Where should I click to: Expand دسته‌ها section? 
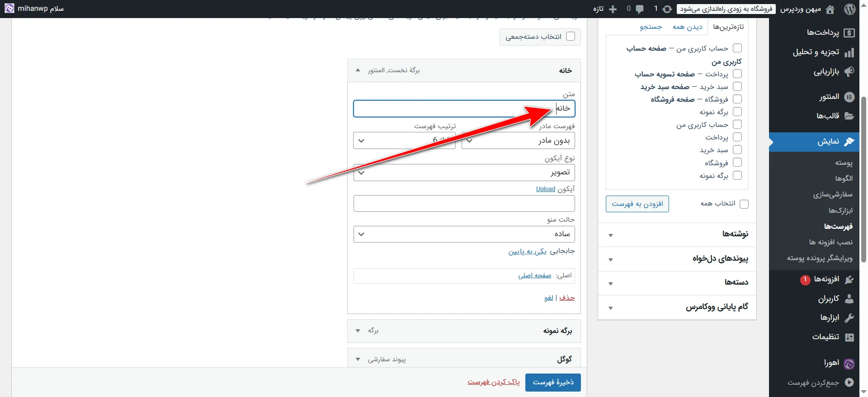[x=677, y=283]
